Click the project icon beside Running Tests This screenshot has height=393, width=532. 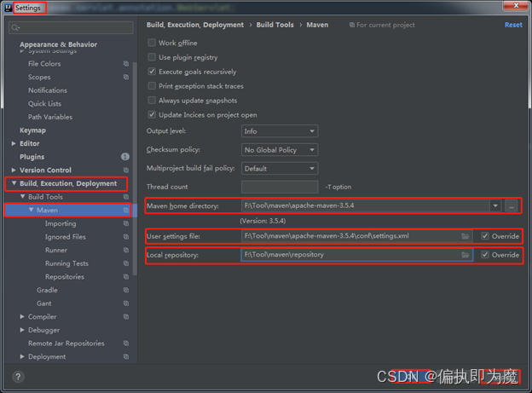(x=126, y=263)
